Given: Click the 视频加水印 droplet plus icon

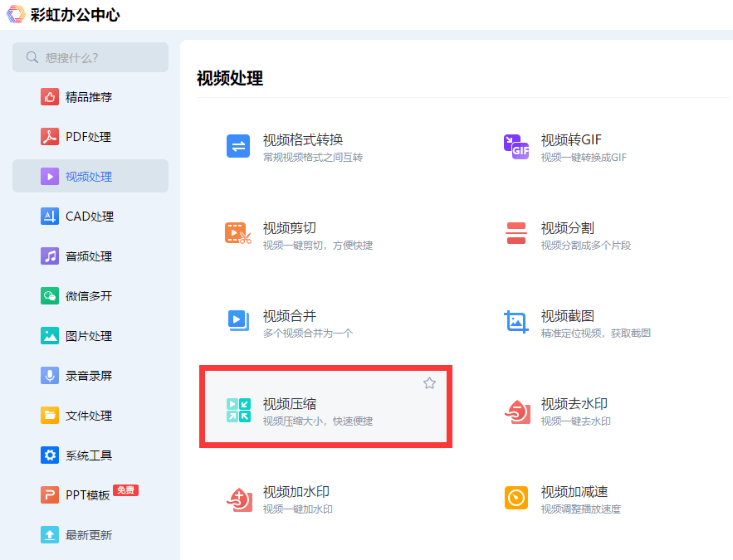Looking at the screenshot, I should click(239, 499).
